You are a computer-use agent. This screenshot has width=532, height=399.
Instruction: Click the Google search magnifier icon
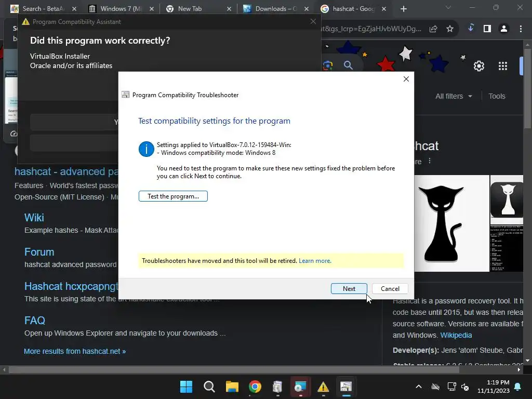pos(348,65)
